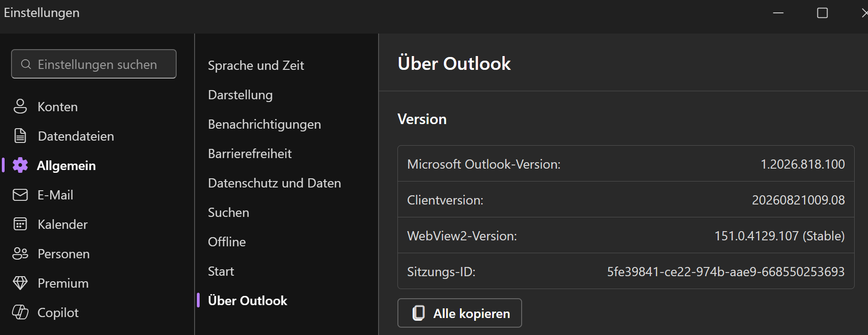868x335 pixels.
Task: Click the Einstellungen window title
Action: pos(41,12)
